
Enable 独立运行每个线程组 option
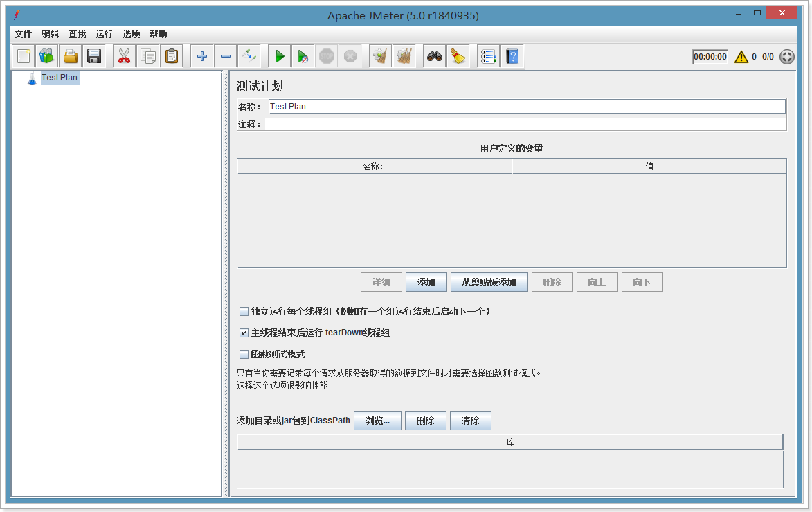tap(244, 310)
